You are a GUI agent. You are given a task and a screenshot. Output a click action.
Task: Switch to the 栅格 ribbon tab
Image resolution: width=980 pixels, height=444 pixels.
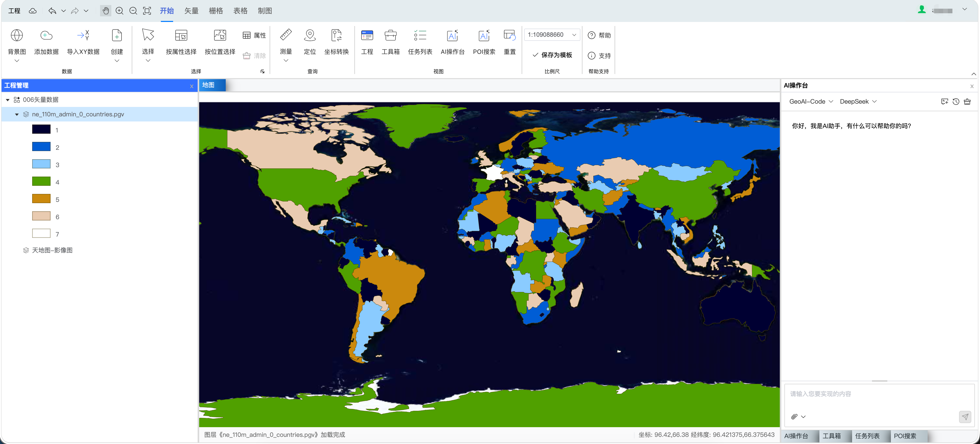pyautogui.click(x=216, y=11)
